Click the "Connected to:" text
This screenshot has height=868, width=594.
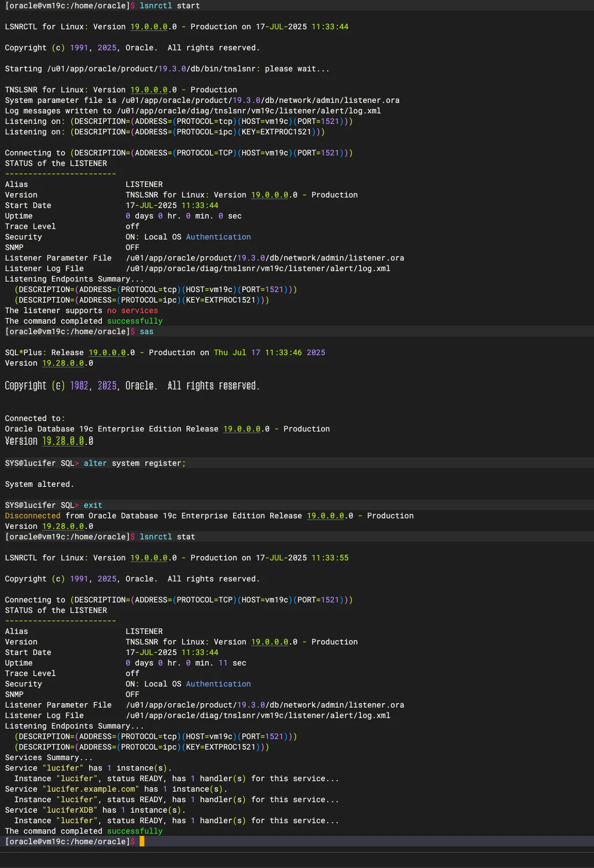[x=35, y=418]
